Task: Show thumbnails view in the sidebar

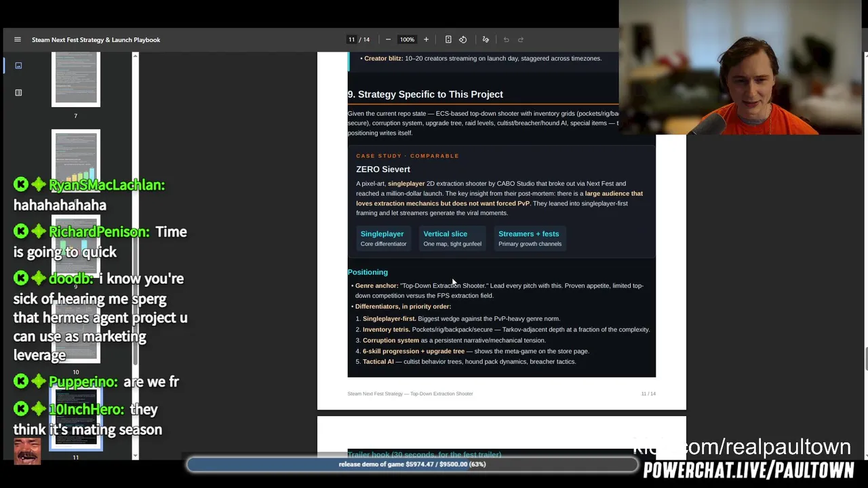Action: tap(18, 66)
